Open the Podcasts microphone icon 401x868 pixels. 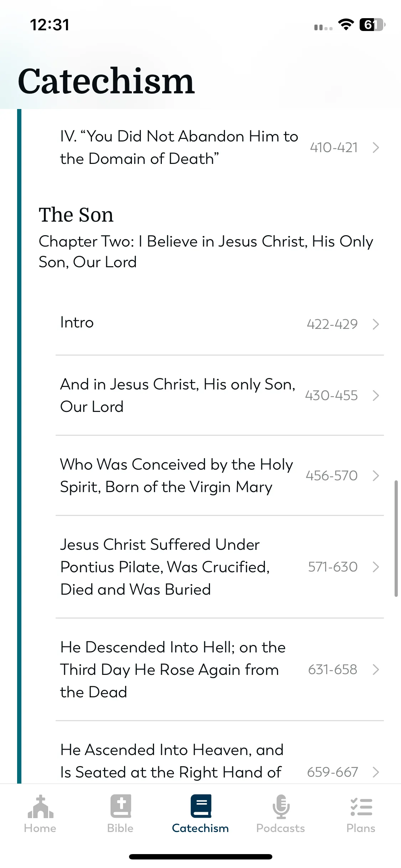(281, 807)
